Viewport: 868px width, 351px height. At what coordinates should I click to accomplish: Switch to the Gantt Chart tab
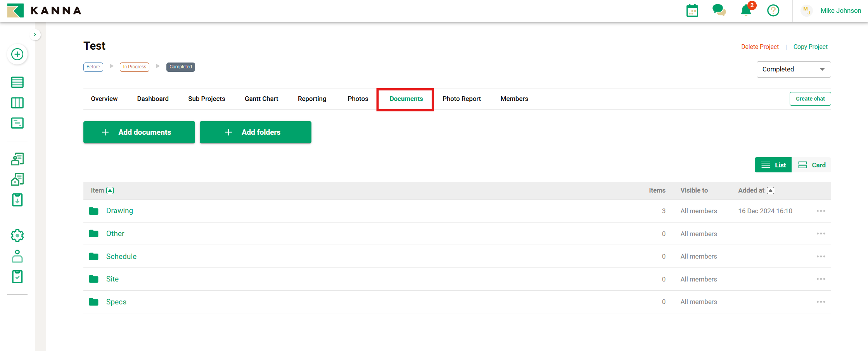click(261, 99)
